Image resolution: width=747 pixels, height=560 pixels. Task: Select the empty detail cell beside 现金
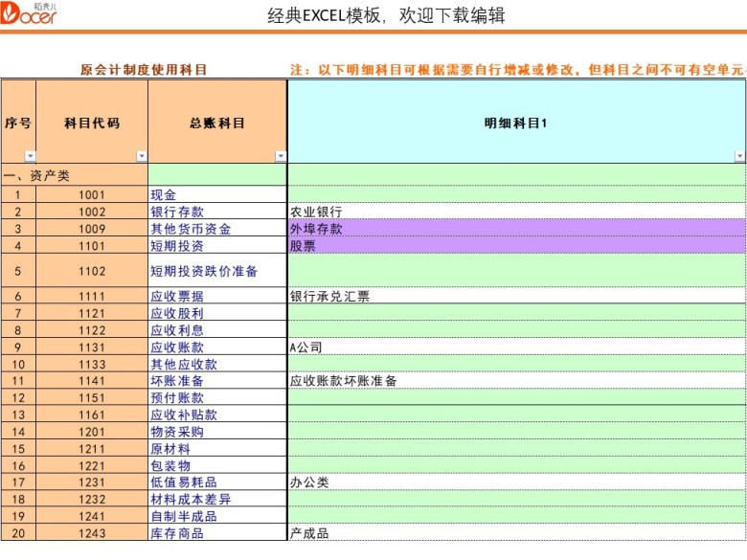(x=517, y=194)
